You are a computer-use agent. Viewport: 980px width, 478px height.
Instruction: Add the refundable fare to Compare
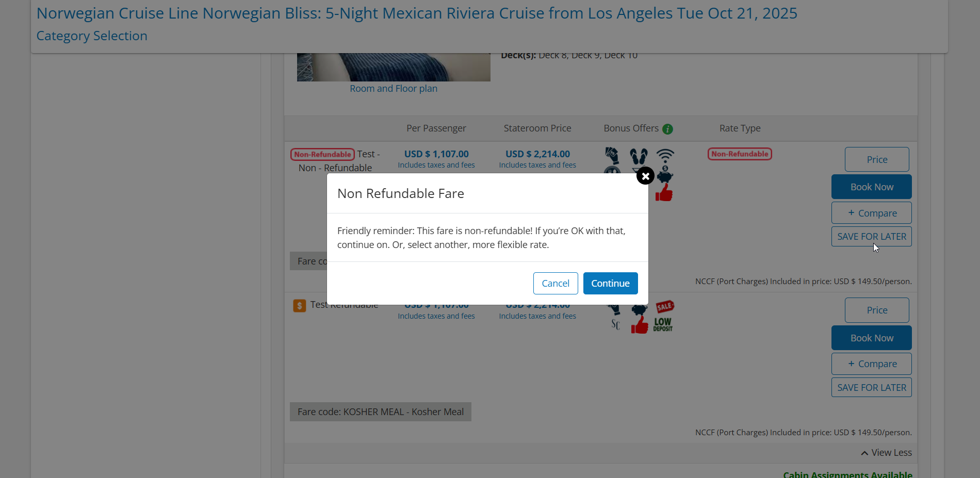pos(872,364)
